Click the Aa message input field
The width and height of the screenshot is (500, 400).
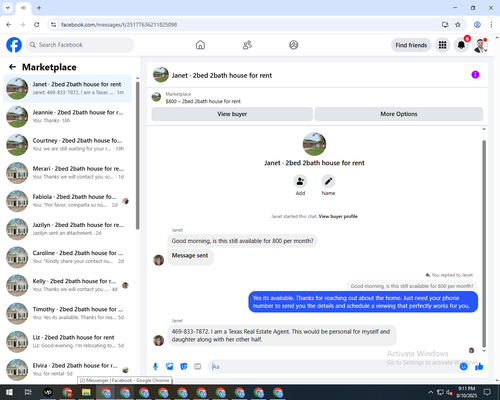[x=333, y=367]
